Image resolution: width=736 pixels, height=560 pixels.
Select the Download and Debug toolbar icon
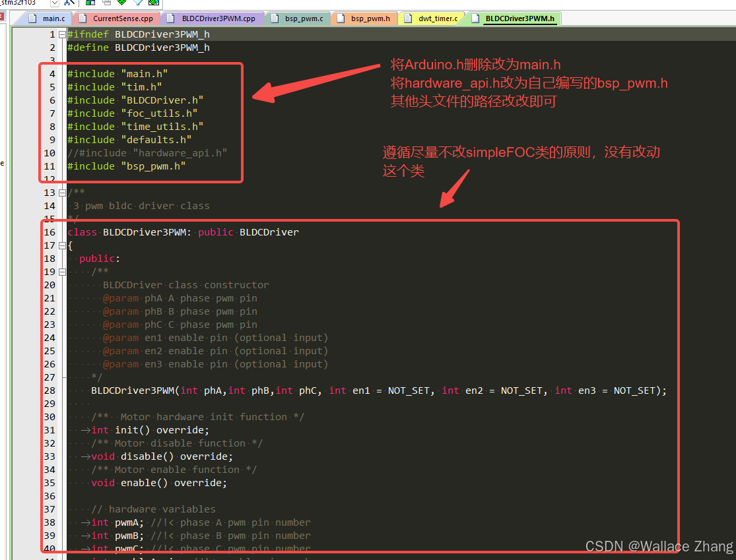pos(155,3)
